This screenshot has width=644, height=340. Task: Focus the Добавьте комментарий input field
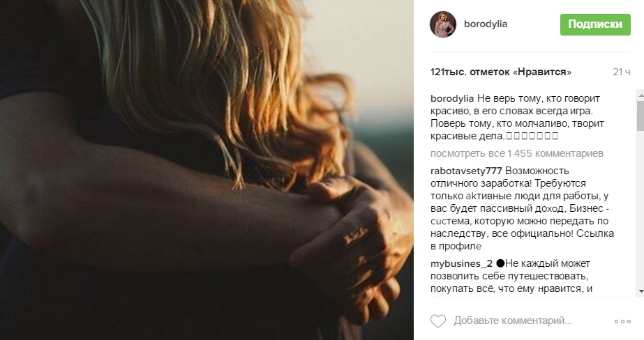pyautogui.click(x=513, y=320)
